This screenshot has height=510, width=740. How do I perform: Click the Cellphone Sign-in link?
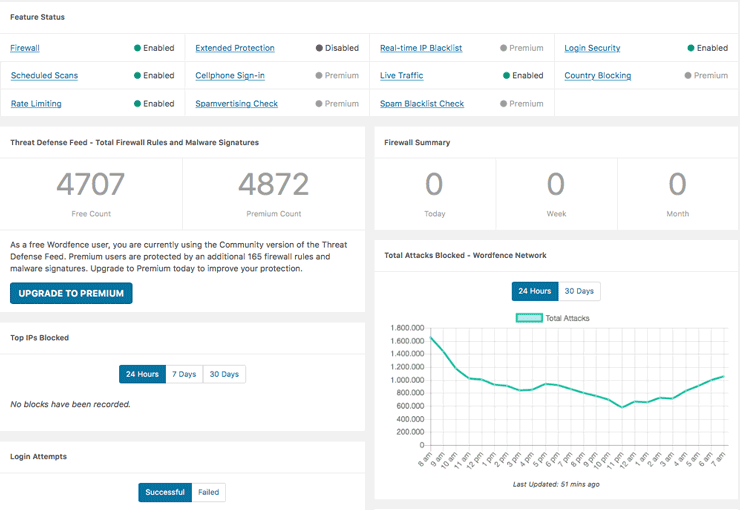coord(230,76)
